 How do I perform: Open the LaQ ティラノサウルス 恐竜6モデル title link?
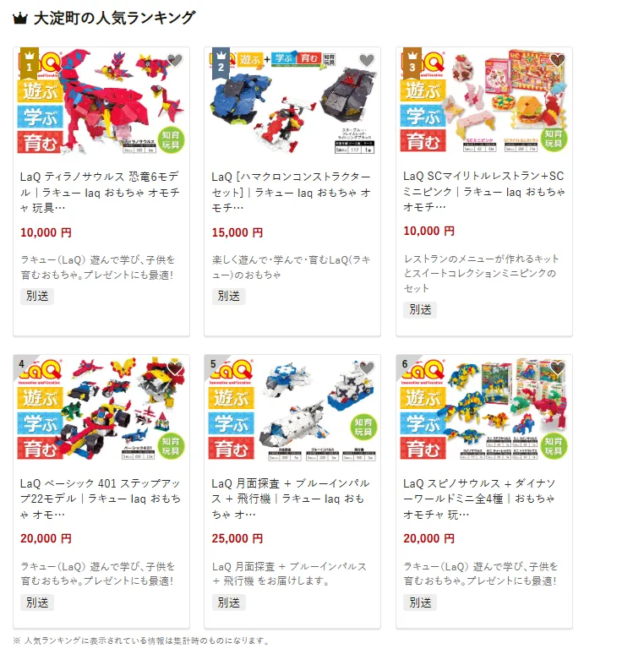click(x=100, y=192)
